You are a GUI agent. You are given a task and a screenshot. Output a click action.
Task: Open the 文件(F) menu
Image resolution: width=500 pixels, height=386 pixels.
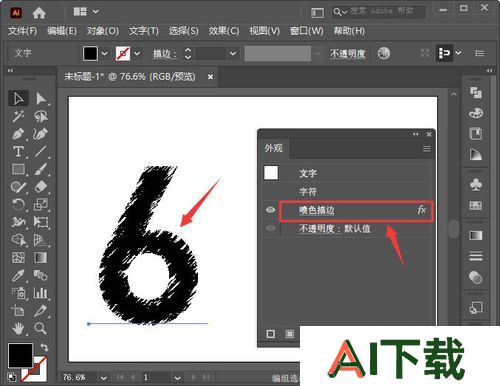pos(22,31)
